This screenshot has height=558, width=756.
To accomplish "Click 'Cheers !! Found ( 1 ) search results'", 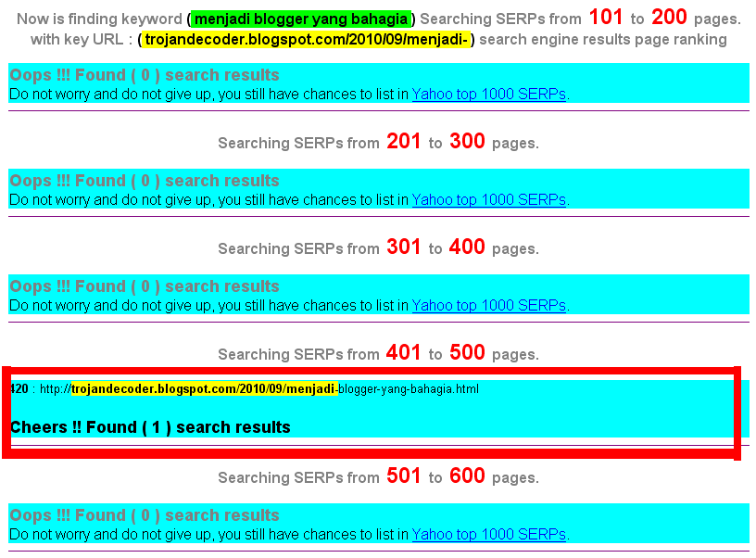I will (x=150, y=427).
